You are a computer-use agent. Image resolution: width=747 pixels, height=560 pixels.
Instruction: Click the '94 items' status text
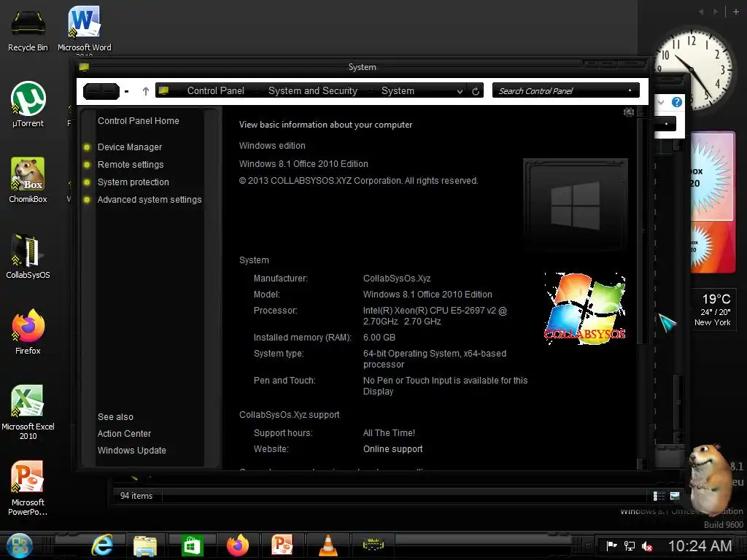136,496
